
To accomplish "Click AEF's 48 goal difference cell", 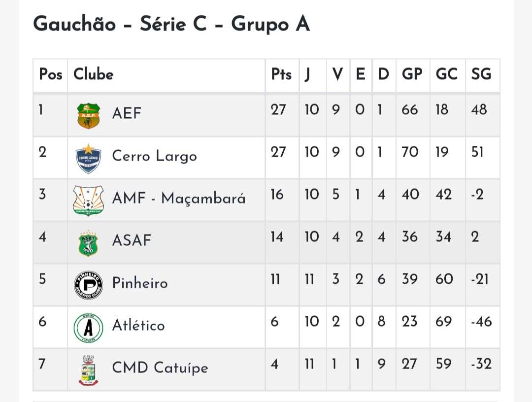I will (479, 109).
